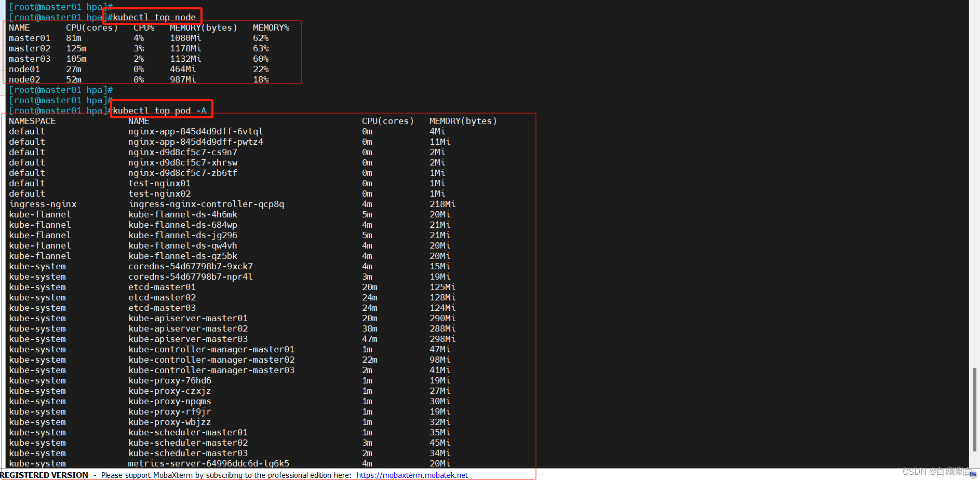
Task: Click pod 'kube-controller-manager-master01'
Action: pos(211,349)
